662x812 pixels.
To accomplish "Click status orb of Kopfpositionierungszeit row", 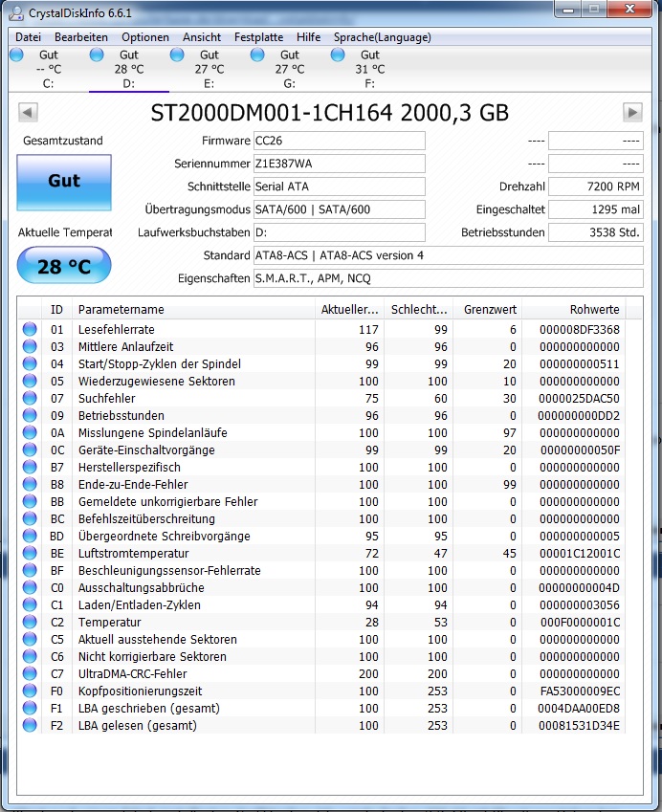I will (30, 691).
